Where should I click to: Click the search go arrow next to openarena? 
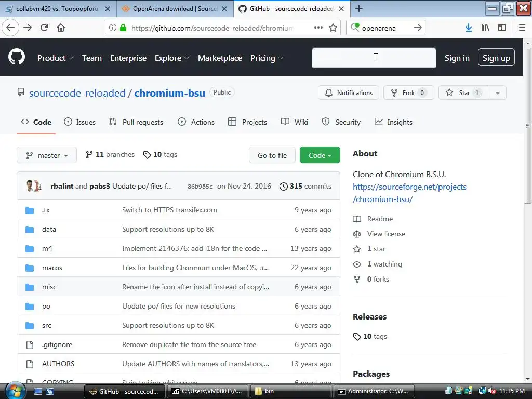point(418,28)
